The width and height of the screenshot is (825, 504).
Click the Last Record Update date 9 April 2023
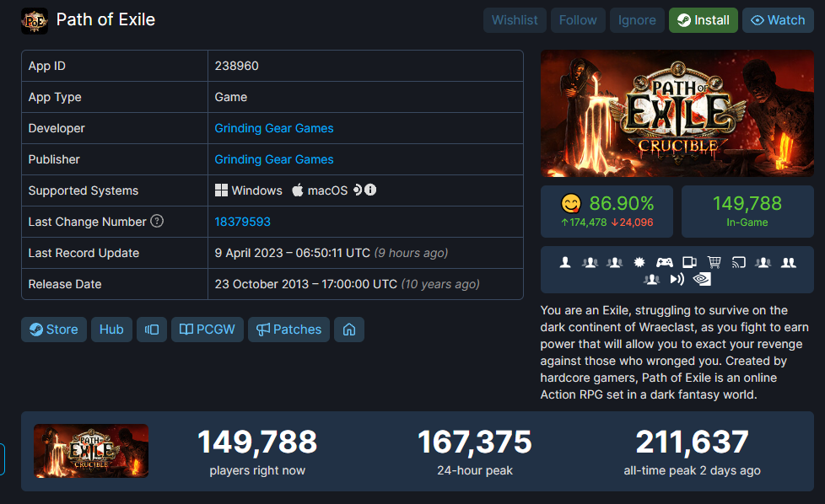(249, 253)
